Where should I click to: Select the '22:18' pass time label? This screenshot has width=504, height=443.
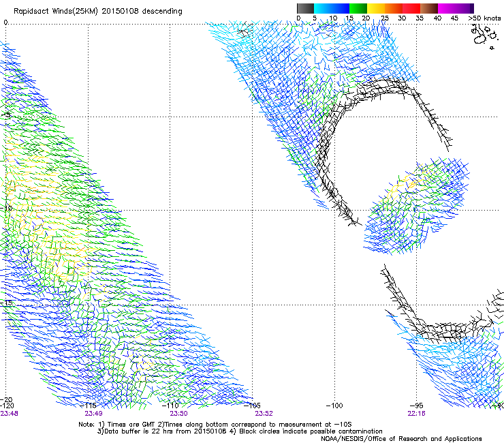tap(416, 414)
